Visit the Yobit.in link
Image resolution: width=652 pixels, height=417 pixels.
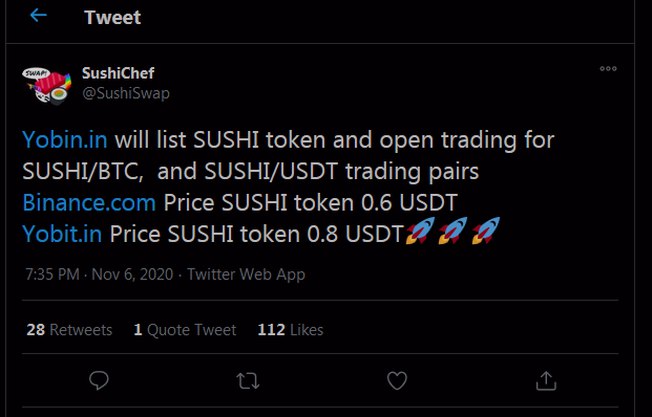click(x=62, y=233)
